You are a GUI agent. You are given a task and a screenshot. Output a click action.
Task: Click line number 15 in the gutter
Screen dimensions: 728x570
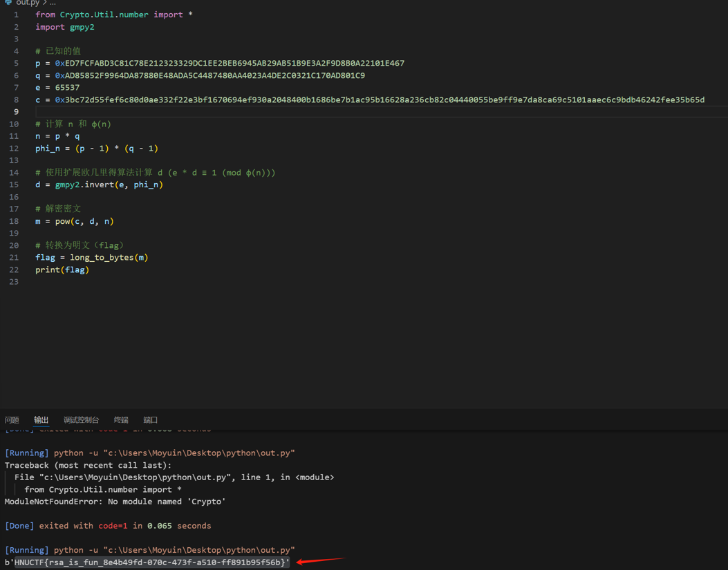click(15, 184)
